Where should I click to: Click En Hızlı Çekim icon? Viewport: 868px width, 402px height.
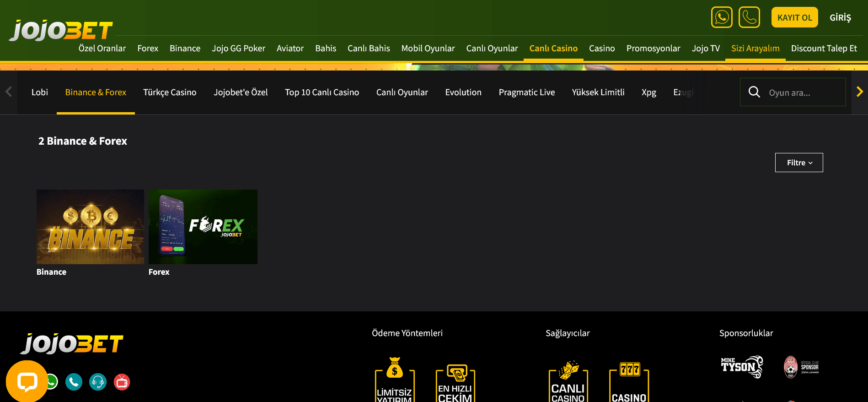tap(455, 383)
